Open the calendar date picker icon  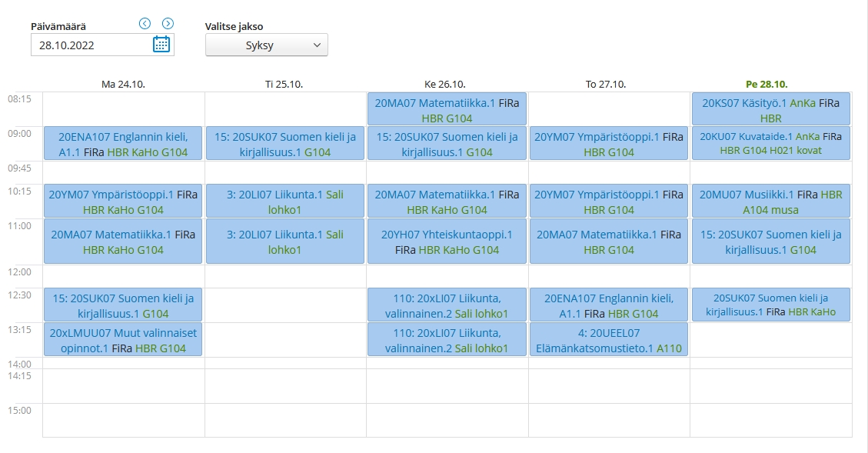(x=161, y=45)
